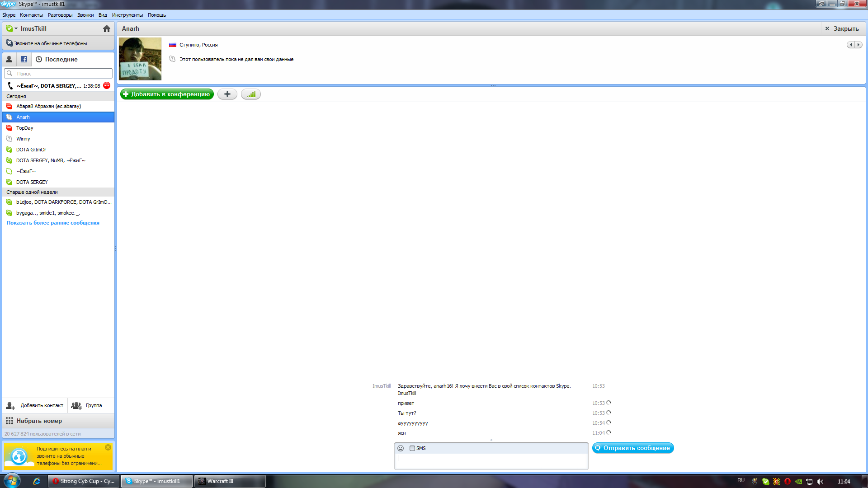This screenshot has width=868, height=488.
Task: Click the Skype Home icon
Action: coord(107,28)
